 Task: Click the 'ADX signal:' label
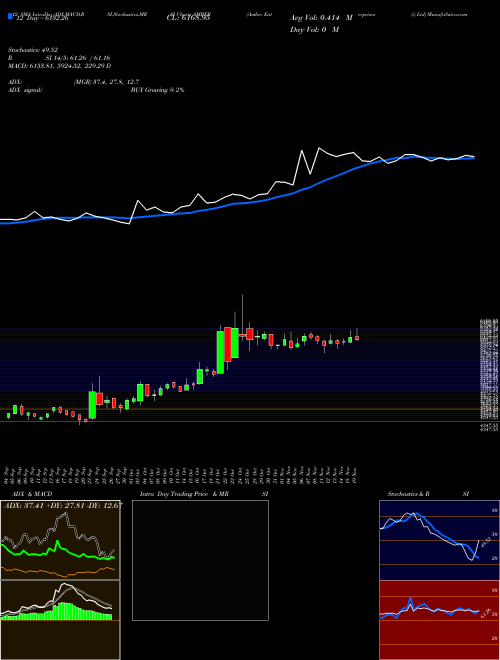pos(24,90)
